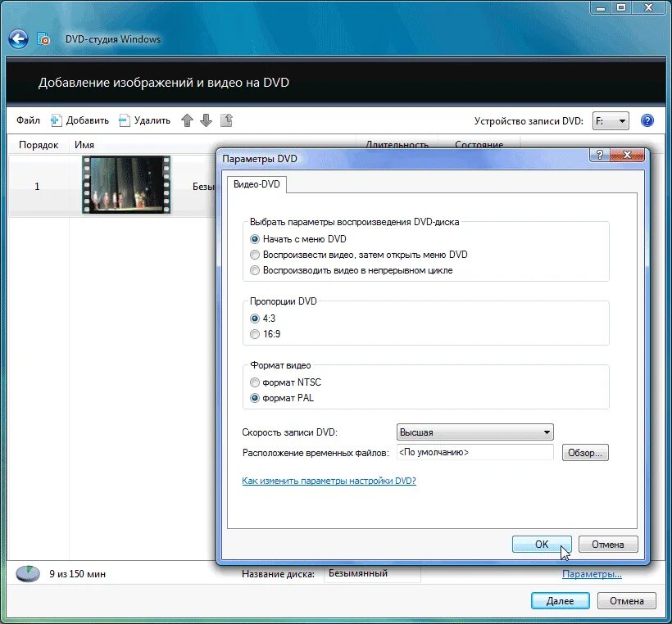Screen dimensions: 672x624
Task: Open the Параметры... link
Action: click(x=592, y=574)
